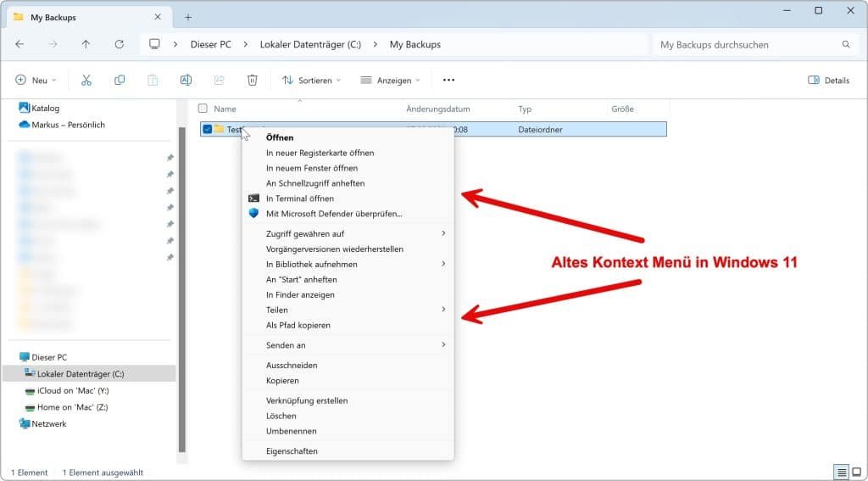Choose In Finder anzeigen
The height and width of the screenshot is (481, 868).
(x=348, y=295)
